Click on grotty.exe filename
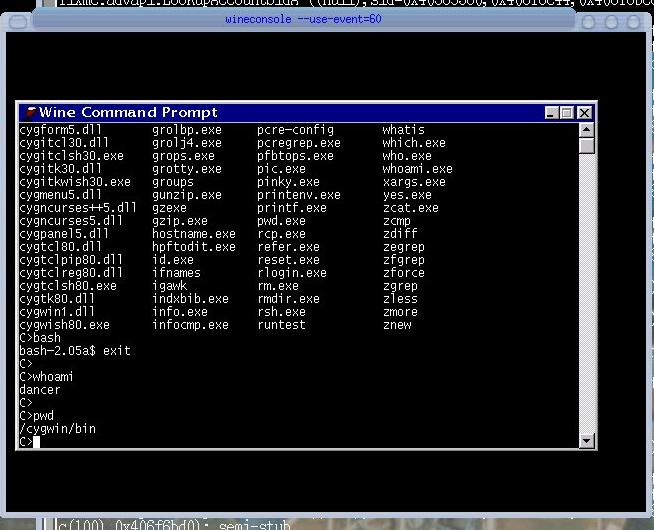Screen dimensions: 654x530 click(187, 169)
